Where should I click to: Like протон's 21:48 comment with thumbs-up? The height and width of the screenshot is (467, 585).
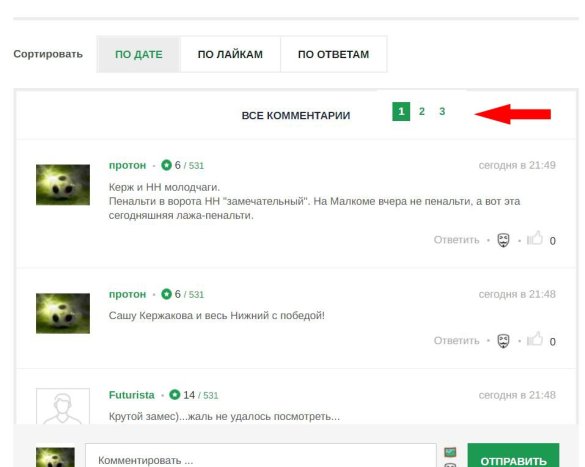535,339
